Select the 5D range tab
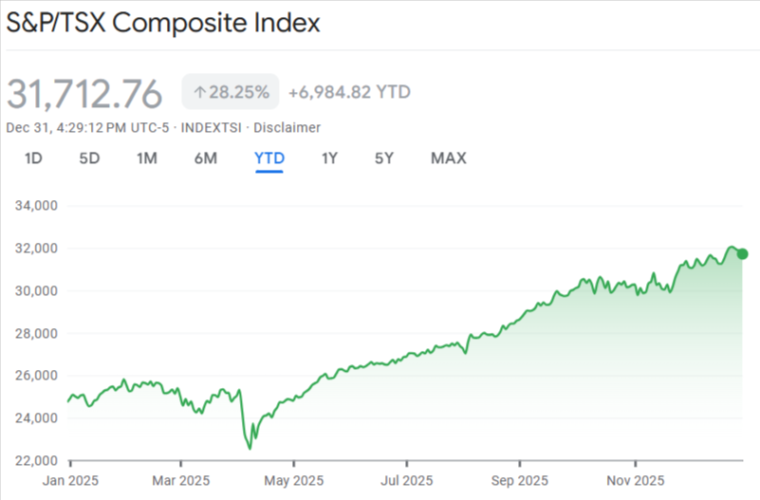760x500 pixels. [x=90, y=158]
